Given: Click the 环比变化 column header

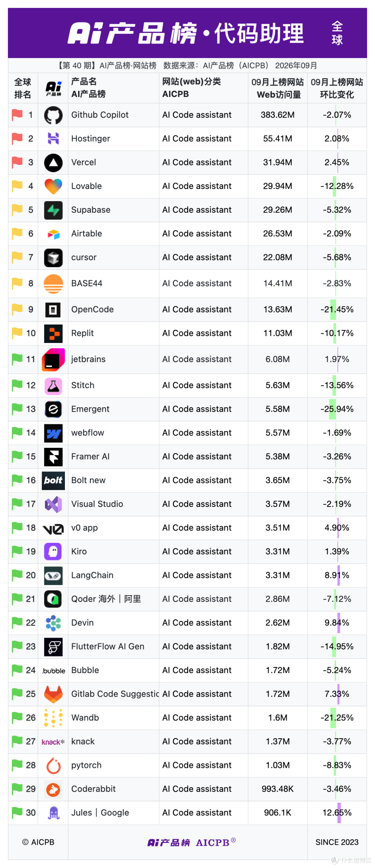Looking at the screenshot, I should click(337, 88).
